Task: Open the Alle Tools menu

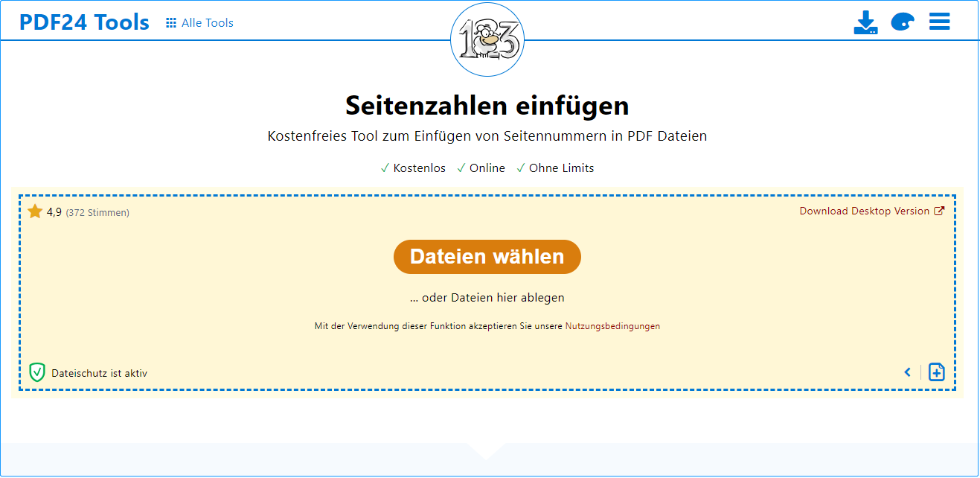Action: click(207, 22)
